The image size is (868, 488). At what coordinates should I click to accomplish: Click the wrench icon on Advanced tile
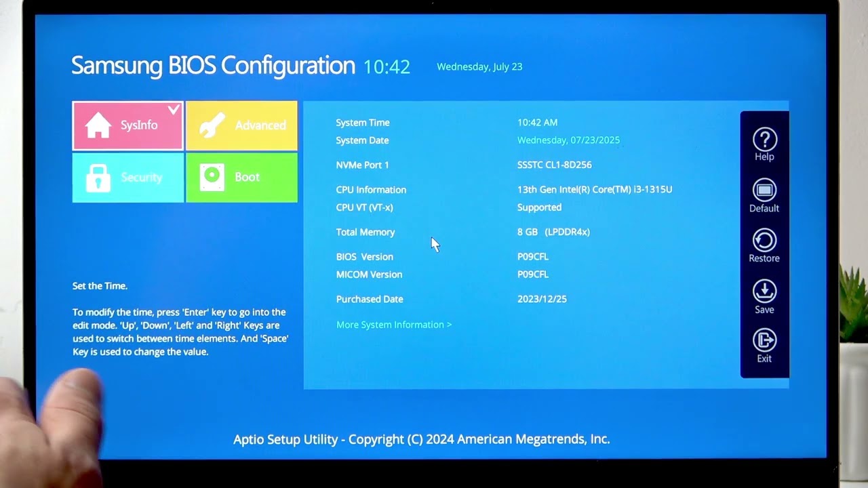click(212, 125)
